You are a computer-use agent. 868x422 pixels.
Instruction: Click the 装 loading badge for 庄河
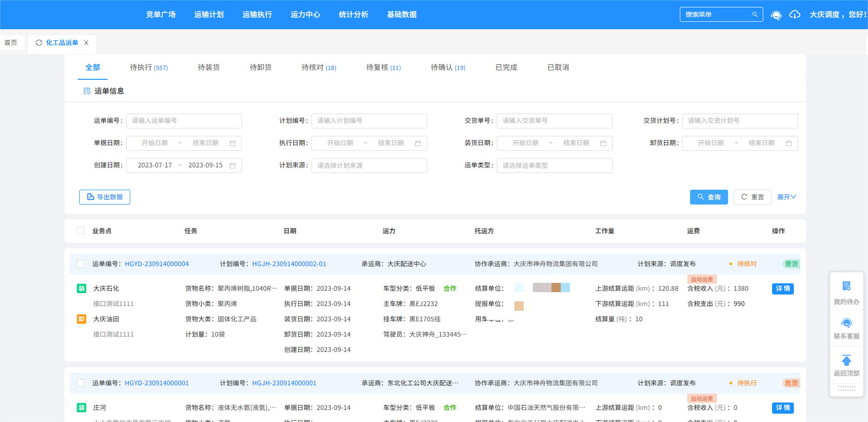click(82, 408)
